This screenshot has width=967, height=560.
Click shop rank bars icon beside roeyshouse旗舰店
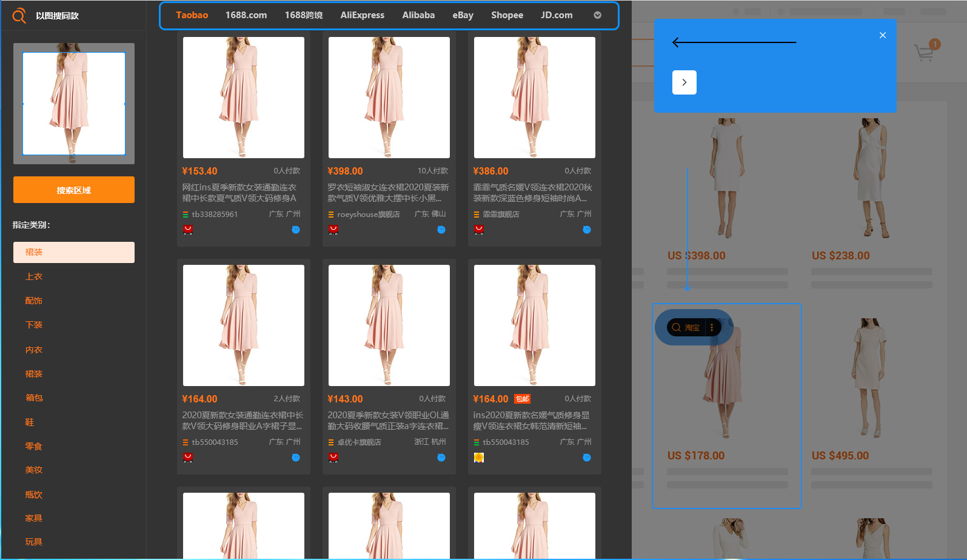pos(331,215)
